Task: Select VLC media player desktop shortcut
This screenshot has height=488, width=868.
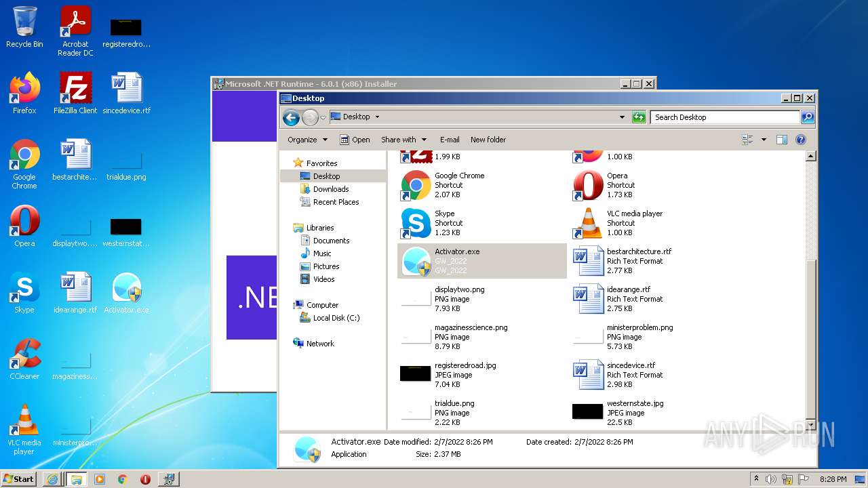Action: (24, 430)
